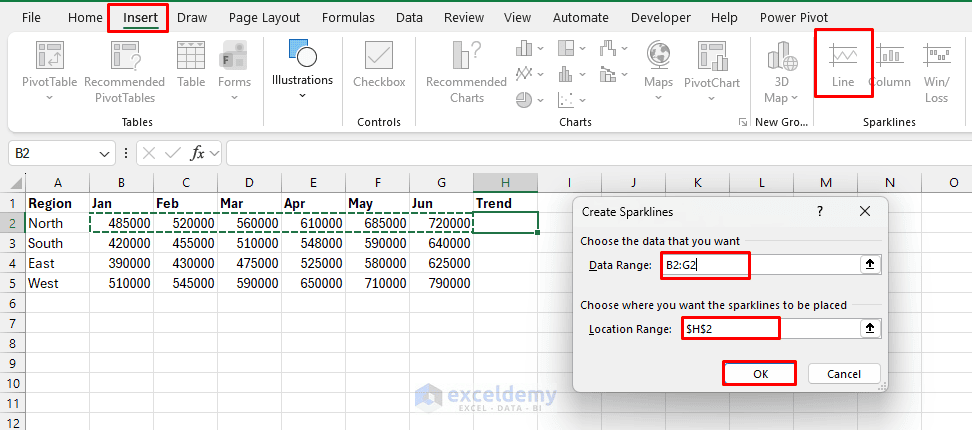The width and height of the screenshot is (972, 430).
Task: Expand the PivotTable dropdown arrow
Action: coord(50,97)
